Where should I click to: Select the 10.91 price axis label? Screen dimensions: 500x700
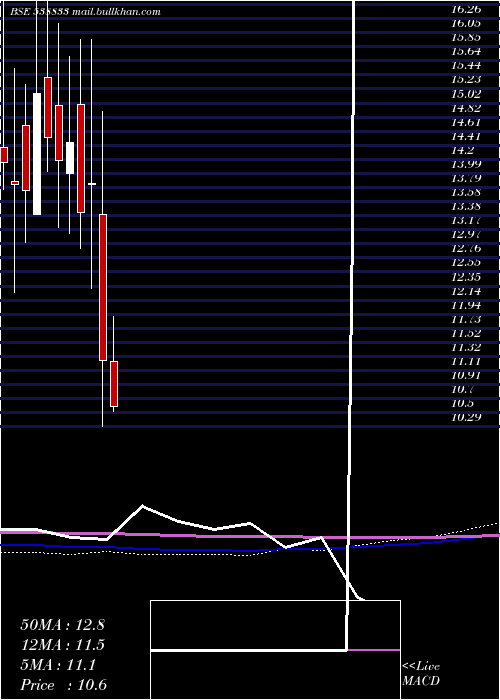coord(466,375)
